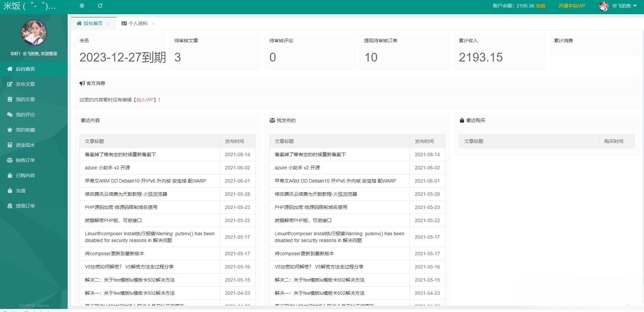Click the user avatar in sidebar
644x312 pixels.
click(34, 33)
